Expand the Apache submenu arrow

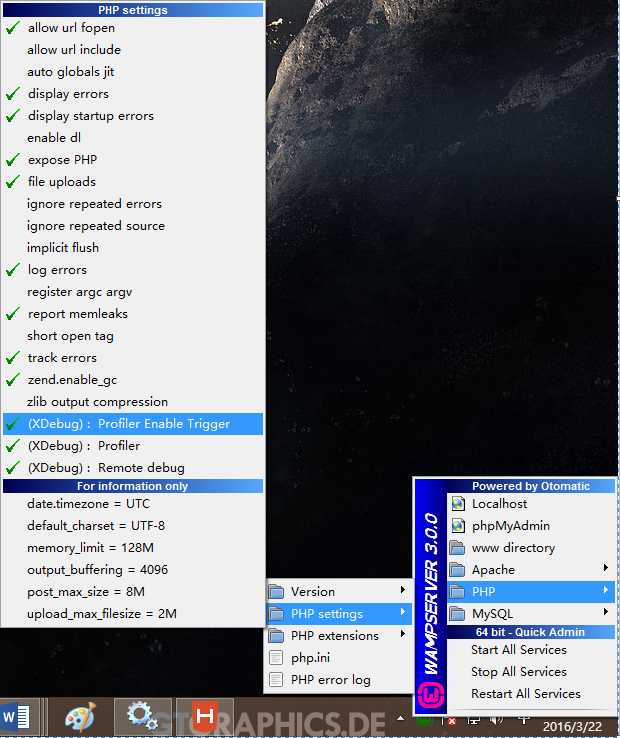click(606, 568)
